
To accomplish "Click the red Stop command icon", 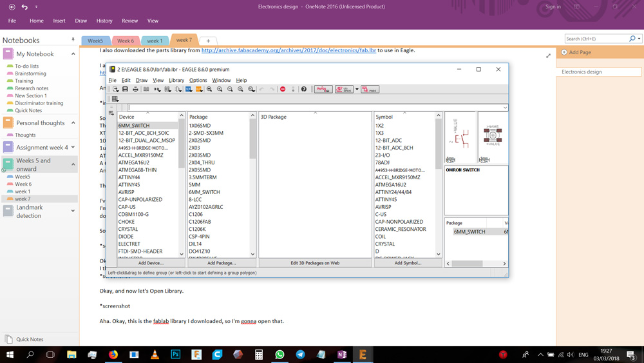I will tap(283, 89).
